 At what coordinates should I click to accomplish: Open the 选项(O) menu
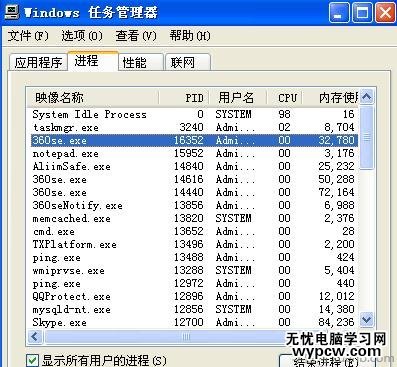(82, 36)
